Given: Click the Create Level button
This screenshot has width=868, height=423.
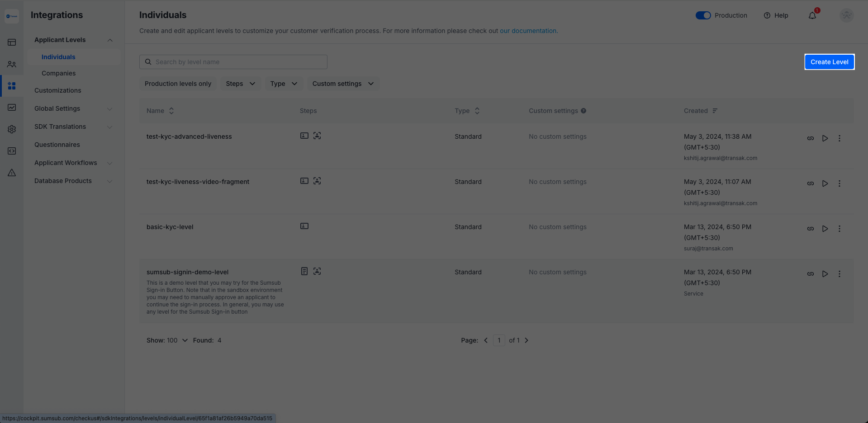Looking at the screenshot, I should (x=829, y=62).
